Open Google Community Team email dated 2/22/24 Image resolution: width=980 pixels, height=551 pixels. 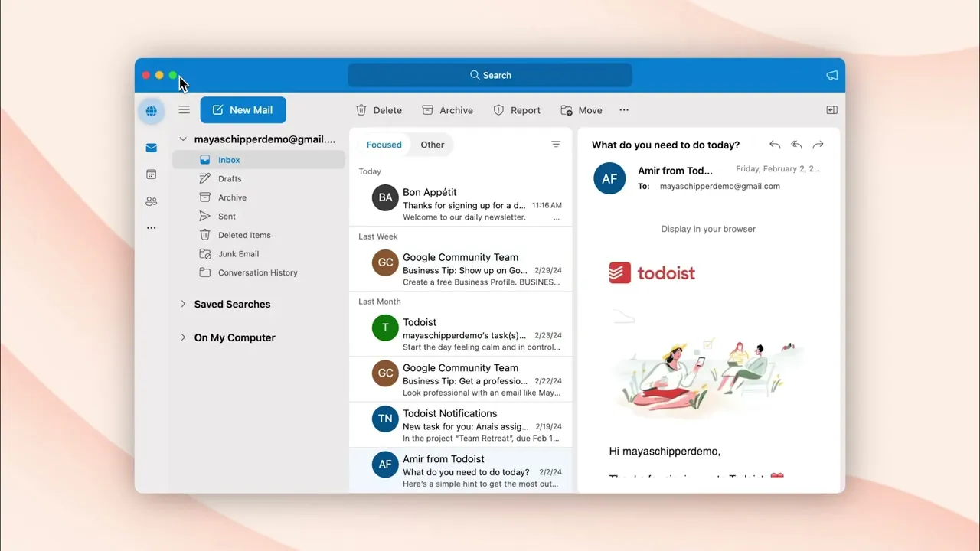pos(461,379)
